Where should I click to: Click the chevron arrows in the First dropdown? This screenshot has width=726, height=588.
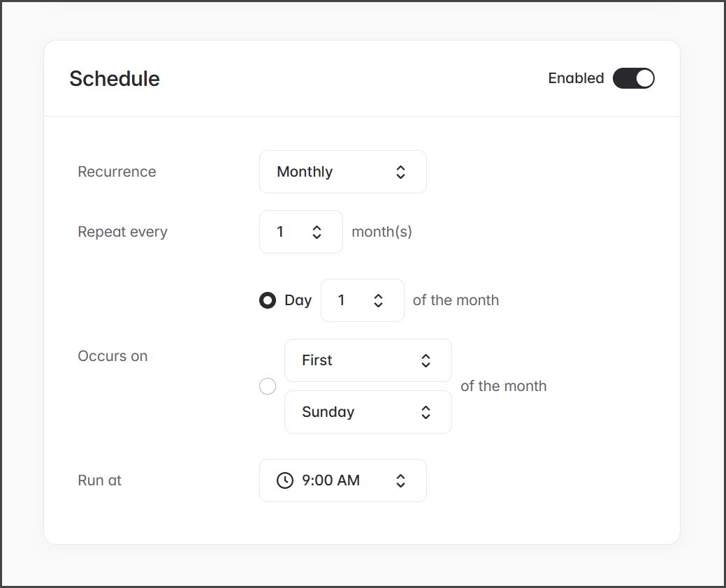point(426,360)
